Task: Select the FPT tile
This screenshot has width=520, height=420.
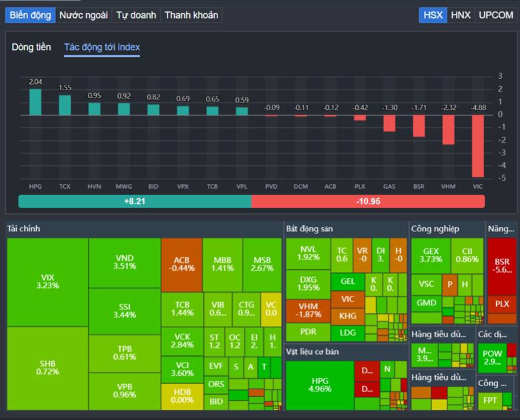Action: (x=490, y=401)
